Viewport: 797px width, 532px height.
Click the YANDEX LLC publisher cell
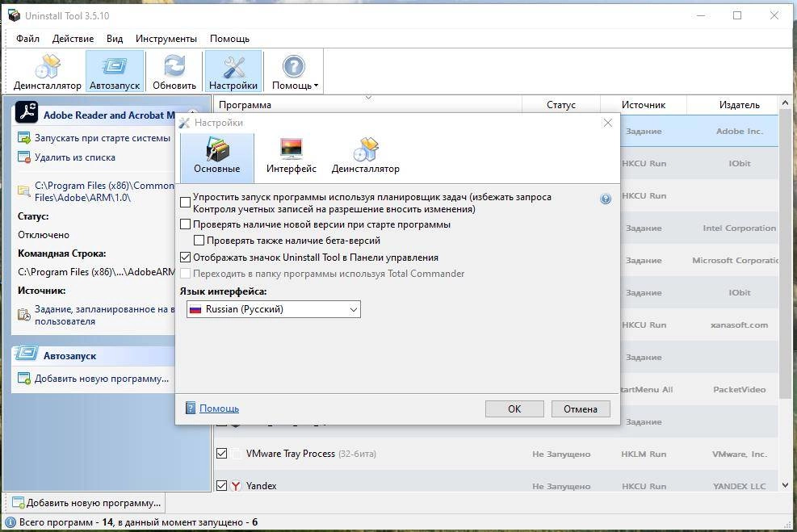click(x=739, y=486)
